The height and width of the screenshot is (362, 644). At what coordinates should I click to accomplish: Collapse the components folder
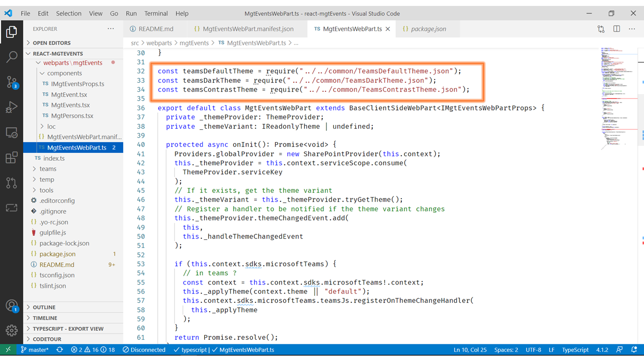coord(64,73)
